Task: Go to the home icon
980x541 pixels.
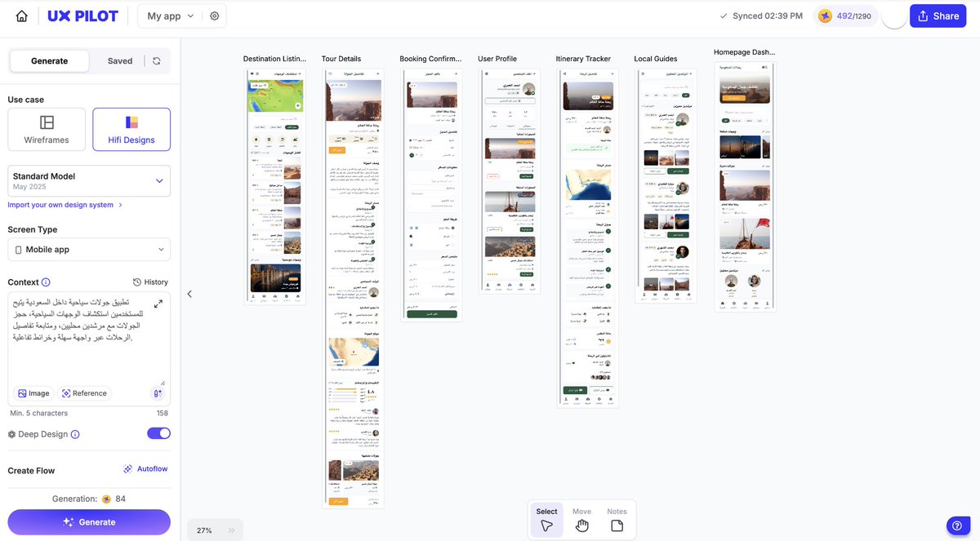Action: point(22,16)
